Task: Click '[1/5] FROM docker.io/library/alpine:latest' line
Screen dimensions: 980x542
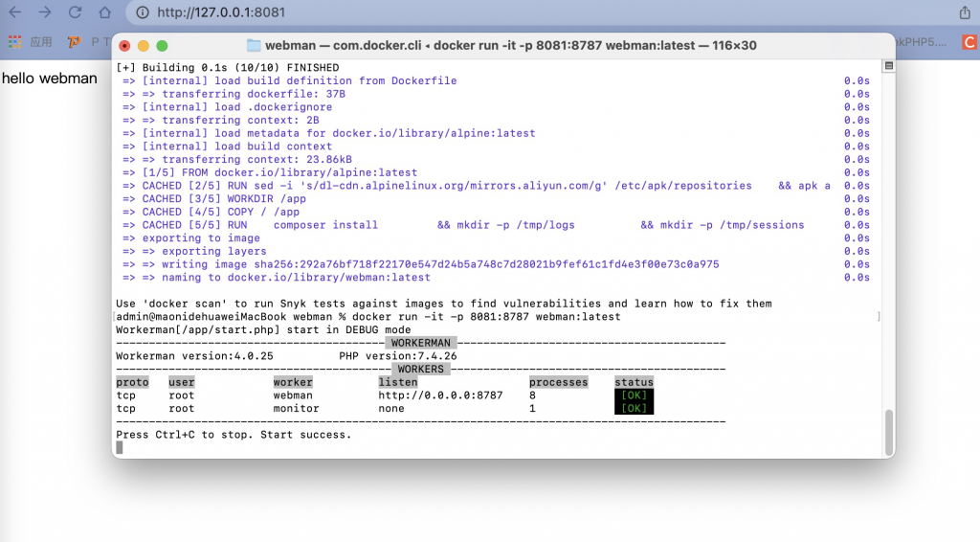Action: click(x=270, y=172)
